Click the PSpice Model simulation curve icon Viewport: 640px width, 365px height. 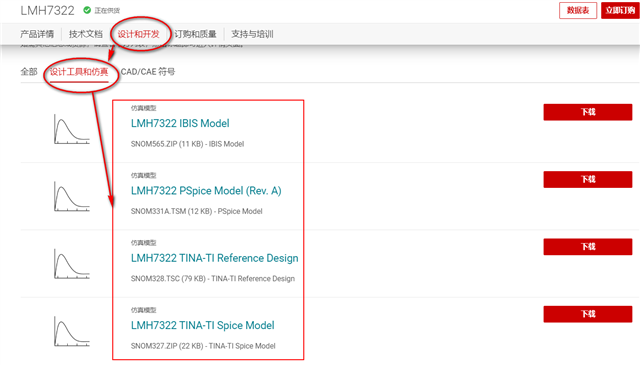(72, 197)
